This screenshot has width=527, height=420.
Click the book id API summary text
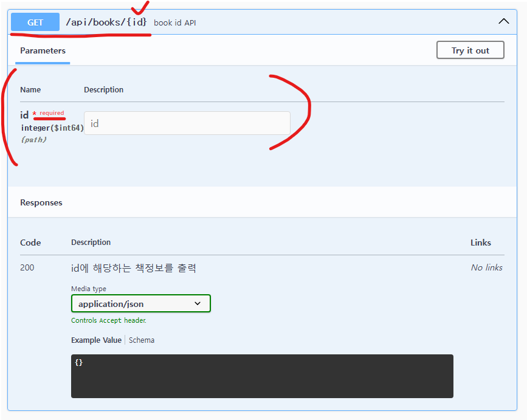(175, 23)
